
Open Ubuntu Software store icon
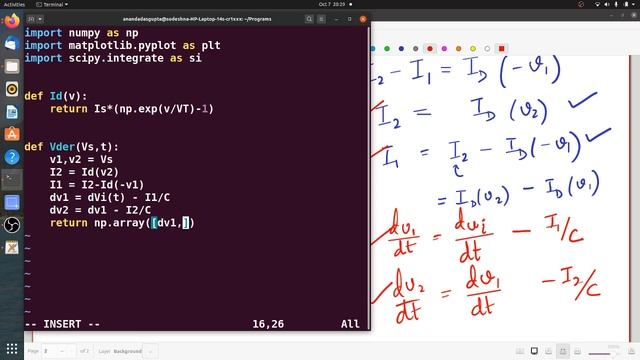click(x=12, y=134)
